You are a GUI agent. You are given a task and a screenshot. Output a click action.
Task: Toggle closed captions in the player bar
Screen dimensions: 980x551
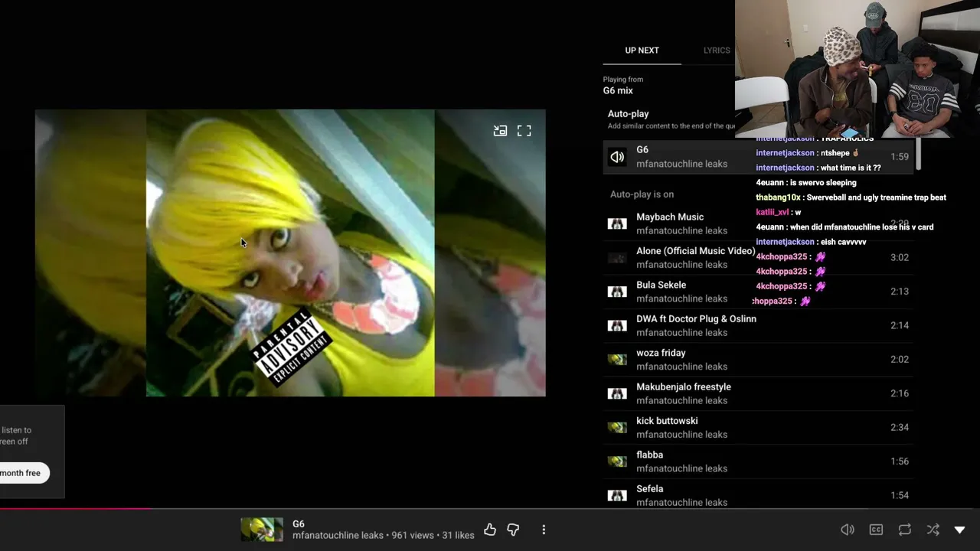point(876,530)
